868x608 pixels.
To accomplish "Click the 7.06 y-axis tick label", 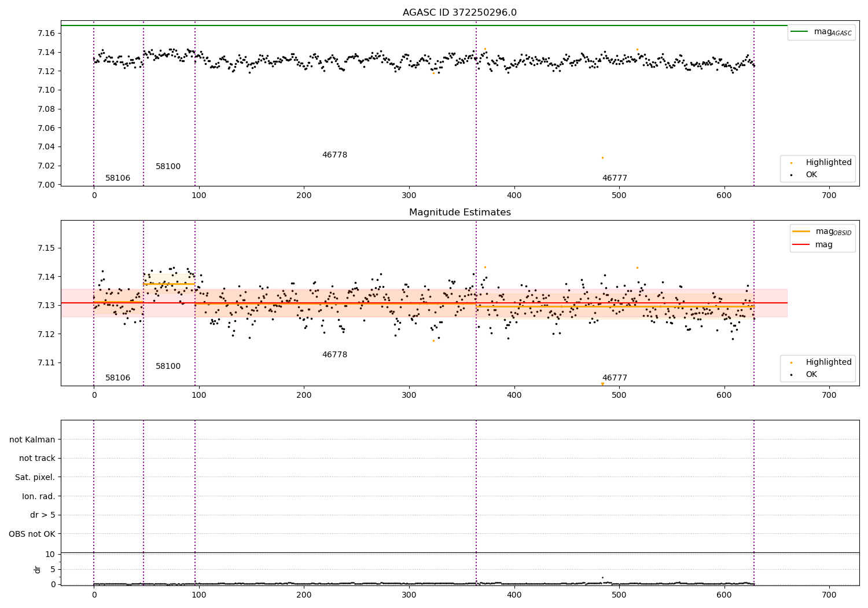I will (46, 129).
